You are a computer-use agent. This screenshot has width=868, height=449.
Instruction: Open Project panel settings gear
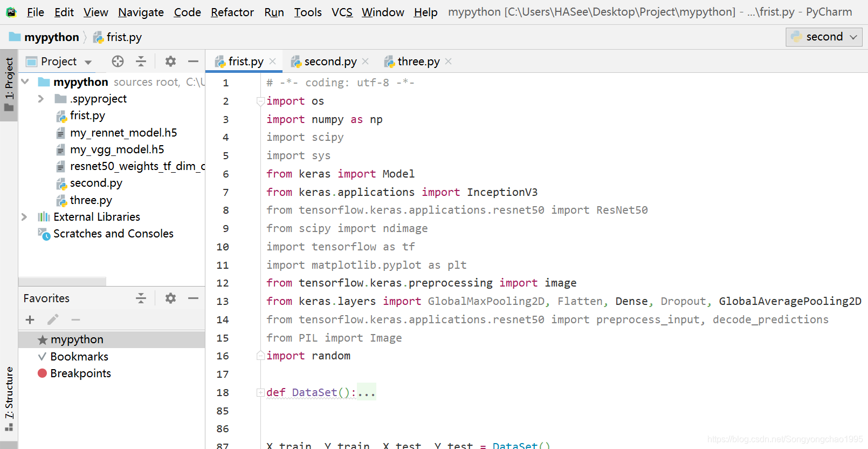click(170, 62)
